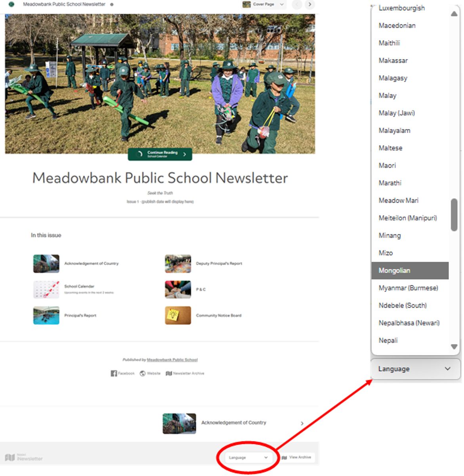Select Maltese in the language list

tap(410, 148)
